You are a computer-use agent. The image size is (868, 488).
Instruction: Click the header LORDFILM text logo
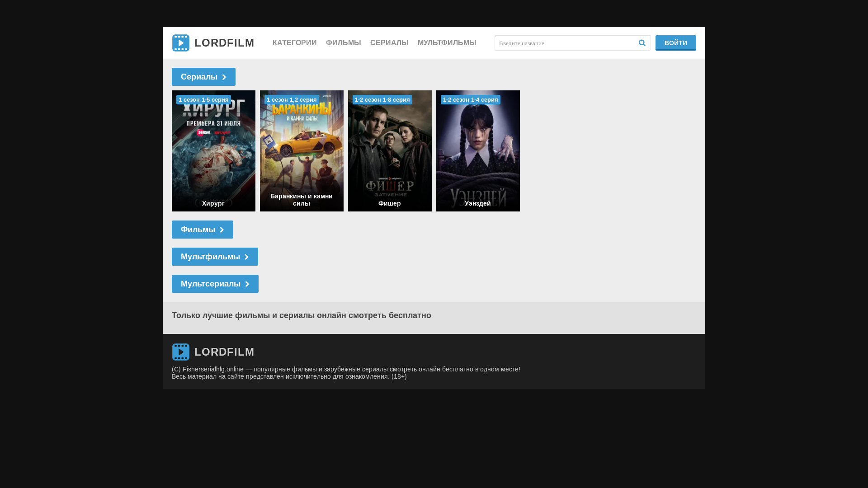coord(224,43)
